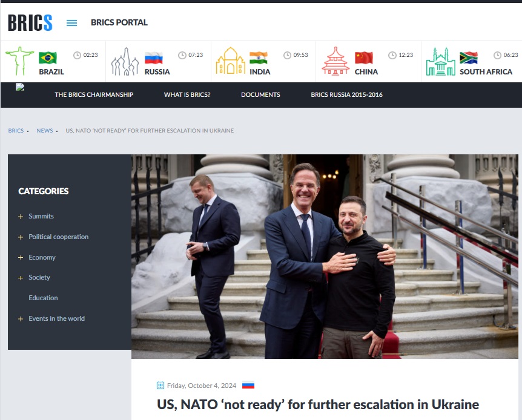Image resolution: width=522 pixels, height=420 pixels.
Task: Expand the Economy category
Action: pos(21,258)
